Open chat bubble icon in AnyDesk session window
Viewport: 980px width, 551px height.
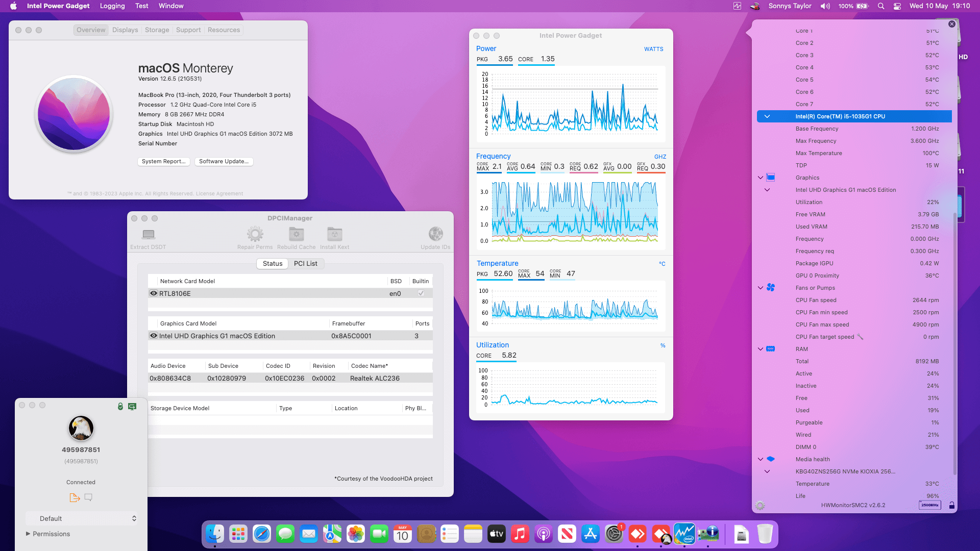click(88, 497)
